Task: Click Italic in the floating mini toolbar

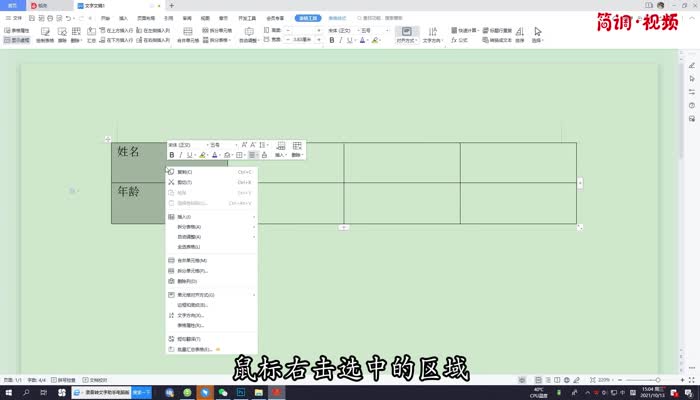Action: coord(181,155)
